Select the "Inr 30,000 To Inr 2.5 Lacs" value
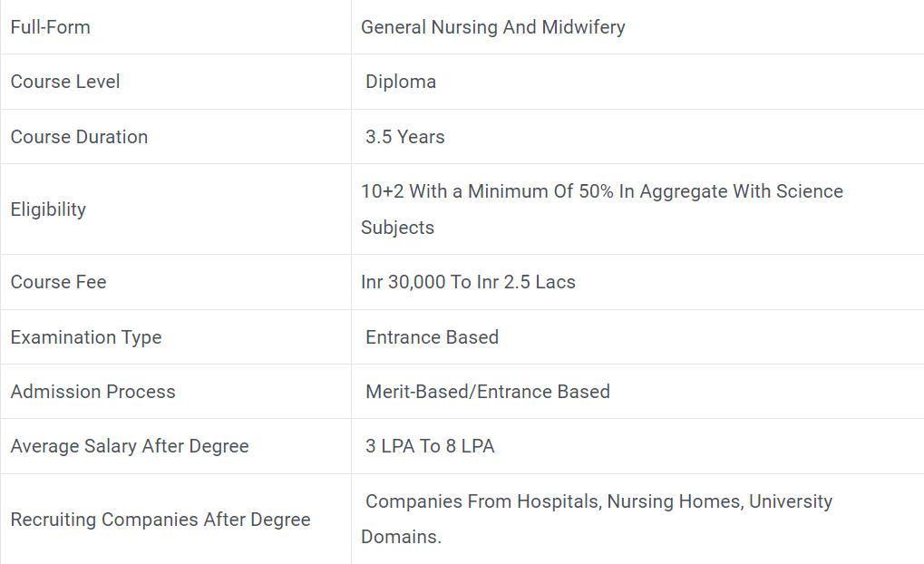924x564 pixels. pos(468,282)
